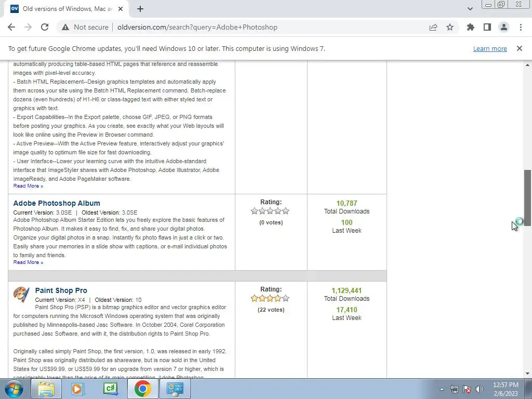Open the Chrome side panel
This screenshot has height=399, width=532.
pos(487,27)
